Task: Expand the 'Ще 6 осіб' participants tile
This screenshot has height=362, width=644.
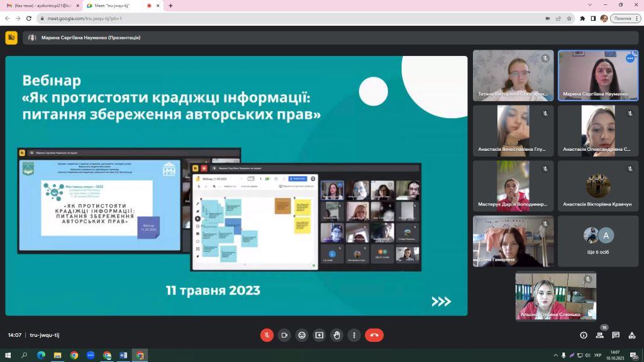Action: pyautogui.click(x=597, y=241)
